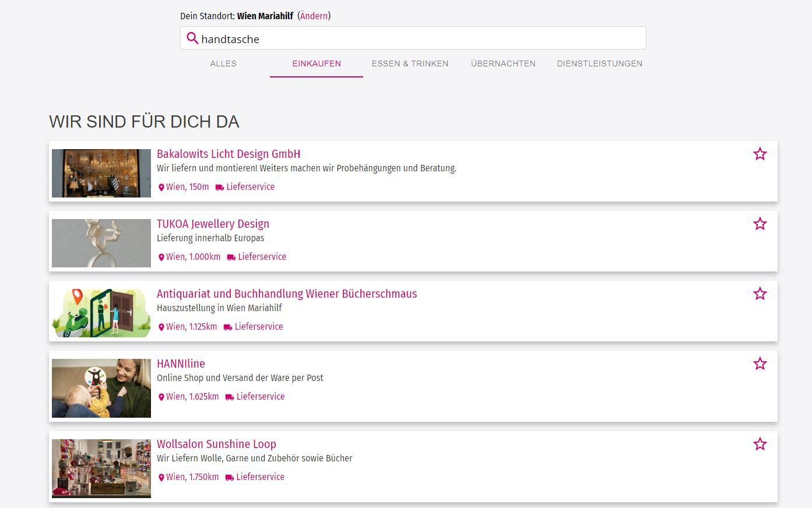This screenshot has width=812, height=508.
Task: Click HANNIline mother and child thumbnail
Action: click(101, 388)
